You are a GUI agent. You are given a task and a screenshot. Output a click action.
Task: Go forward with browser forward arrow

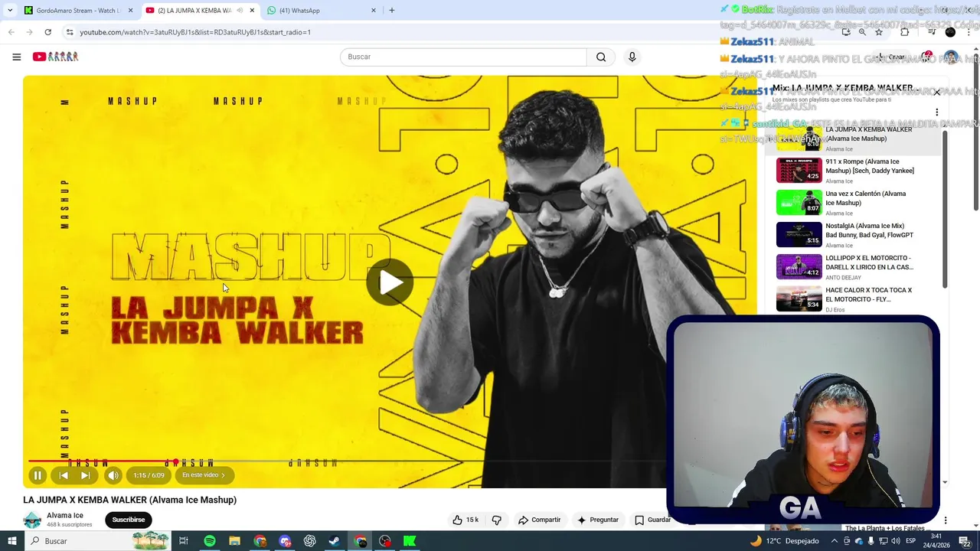coord(29,32)
